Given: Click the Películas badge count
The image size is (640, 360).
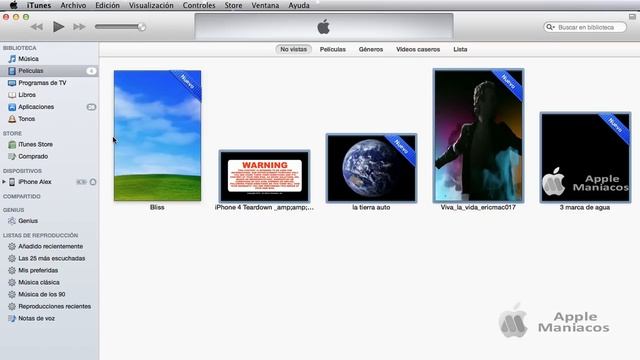Looking at the screenshot, I should (x=91, y=71).
